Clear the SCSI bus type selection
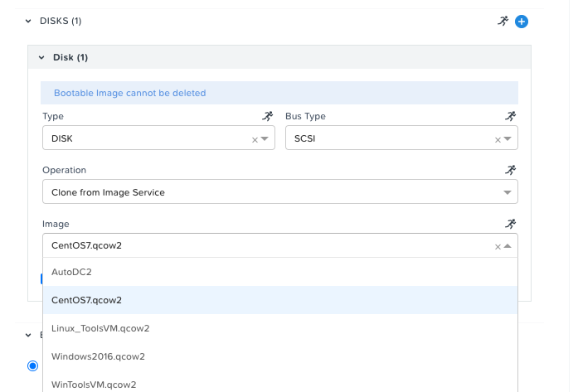 coord(498,139)
